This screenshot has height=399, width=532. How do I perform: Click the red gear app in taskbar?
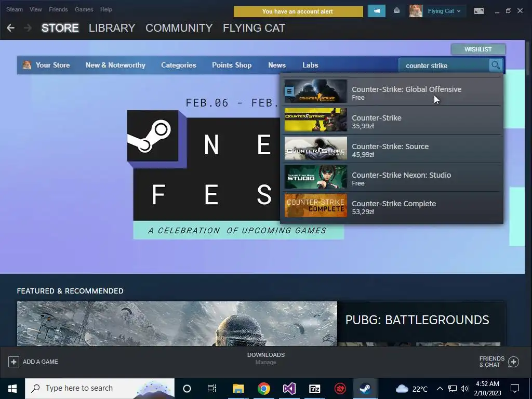pyautogui.click(x=340, y=389)
